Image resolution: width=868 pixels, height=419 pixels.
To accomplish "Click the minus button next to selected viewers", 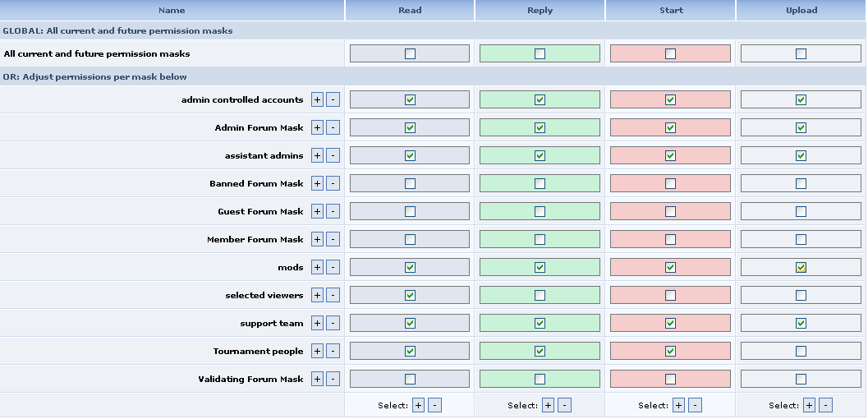I will [x=333, y=296].
